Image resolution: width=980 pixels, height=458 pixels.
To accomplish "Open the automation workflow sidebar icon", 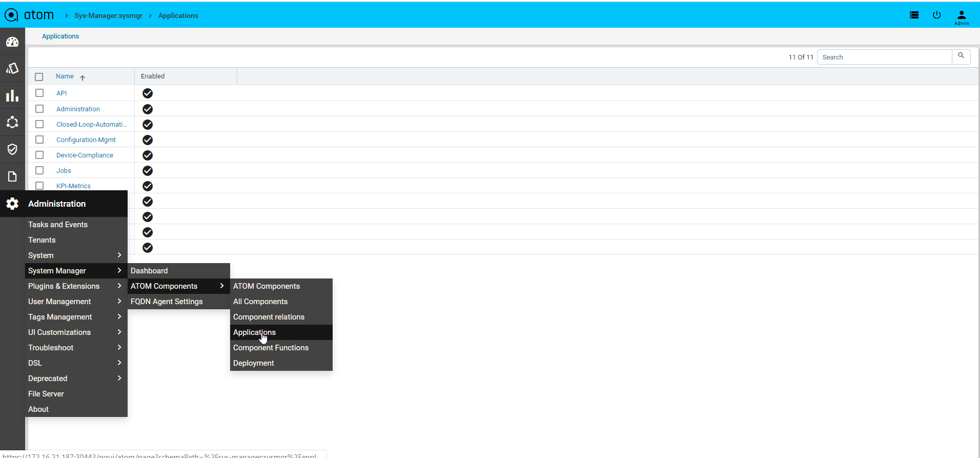I will (x=12, y=122).
